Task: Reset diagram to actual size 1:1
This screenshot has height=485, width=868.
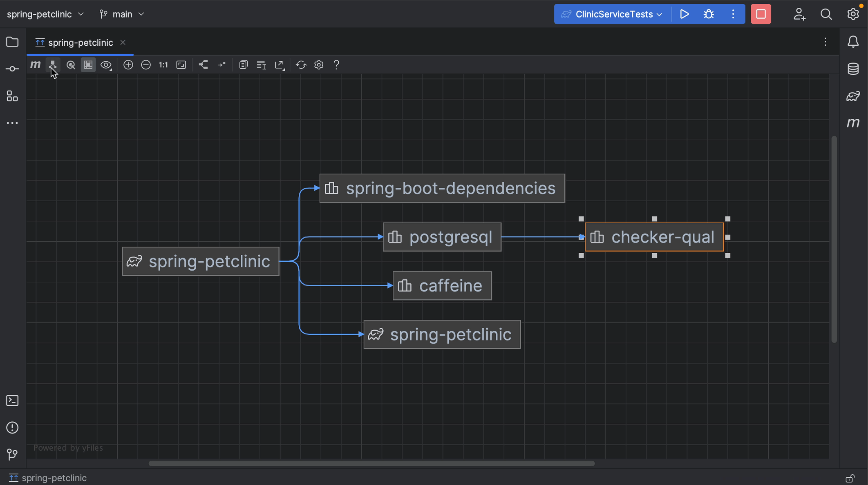Action: coord(163,65)
